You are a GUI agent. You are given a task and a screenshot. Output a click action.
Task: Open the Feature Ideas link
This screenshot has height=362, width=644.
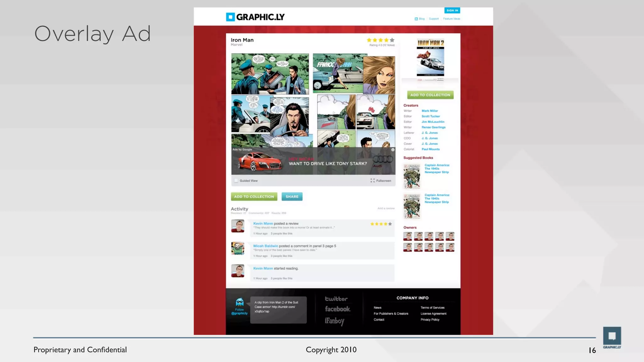(452, 19)
